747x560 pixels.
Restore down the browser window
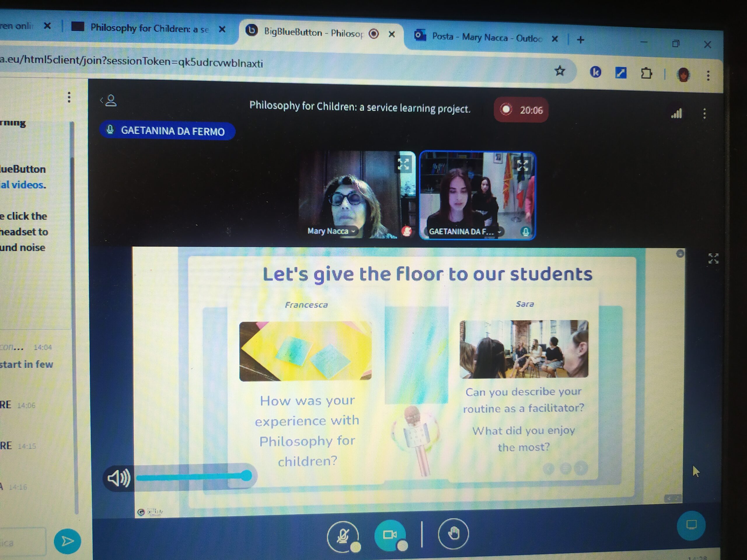click(676, 43)
